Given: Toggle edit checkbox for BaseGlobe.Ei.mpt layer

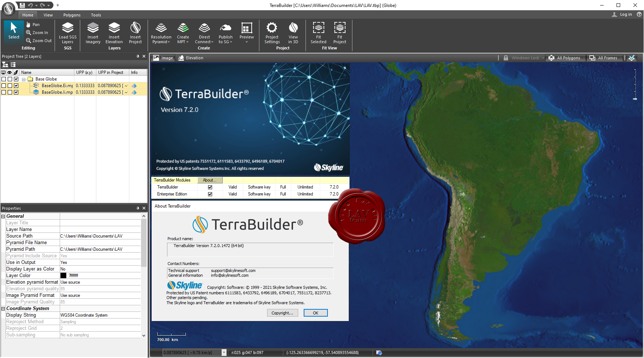Looking at the screenshot, I should pyautogui.click(x=16, y=86).
